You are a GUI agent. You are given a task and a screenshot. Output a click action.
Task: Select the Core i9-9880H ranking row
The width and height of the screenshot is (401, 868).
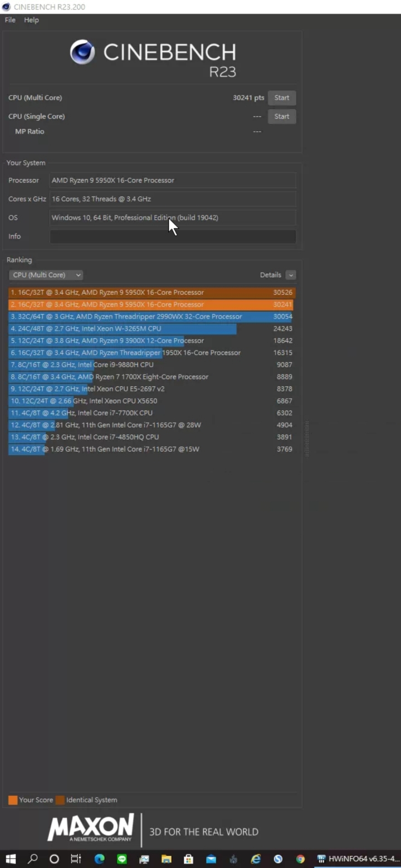152,365
